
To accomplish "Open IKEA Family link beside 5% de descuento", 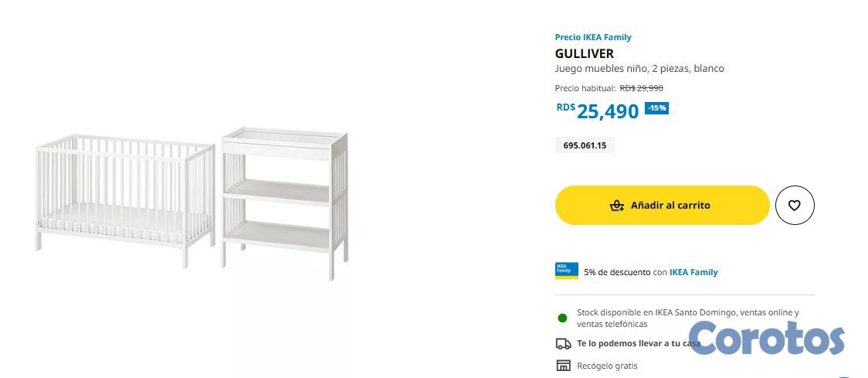I will click(693, 272).
